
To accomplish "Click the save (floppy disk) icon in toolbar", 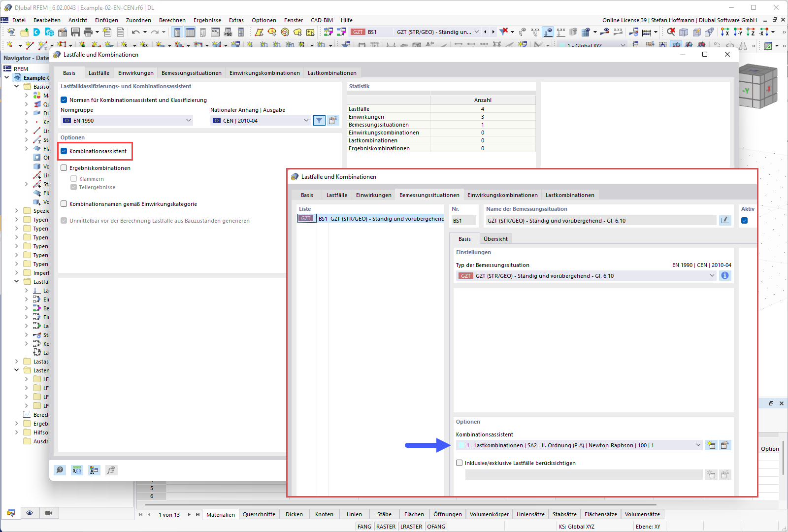I will pos(75,32).
